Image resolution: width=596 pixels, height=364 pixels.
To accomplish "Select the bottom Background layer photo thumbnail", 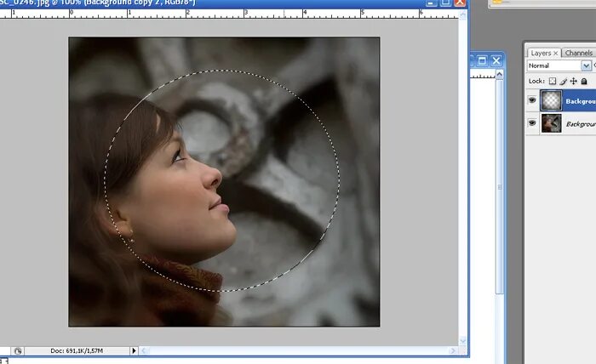I will pos(551,123).
